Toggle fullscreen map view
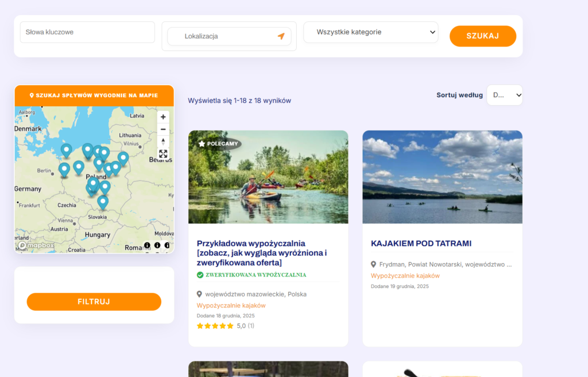This screenshot has height=377, width=588. (x=163, y=154)
